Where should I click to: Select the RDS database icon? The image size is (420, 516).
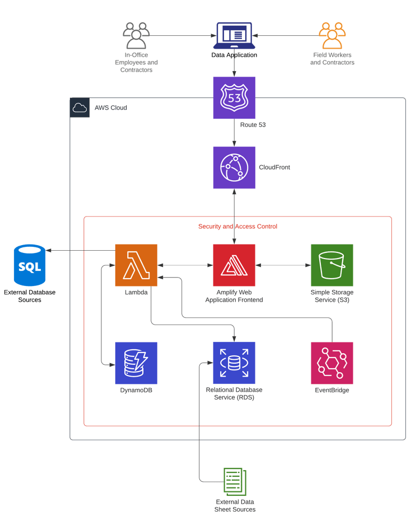[x=234, y=363]
